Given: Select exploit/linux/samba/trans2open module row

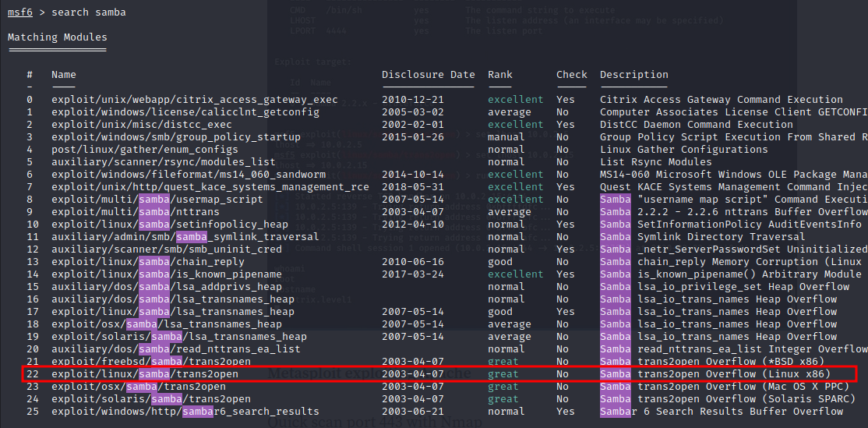Looking at the screenshot, I should (439, 373).
